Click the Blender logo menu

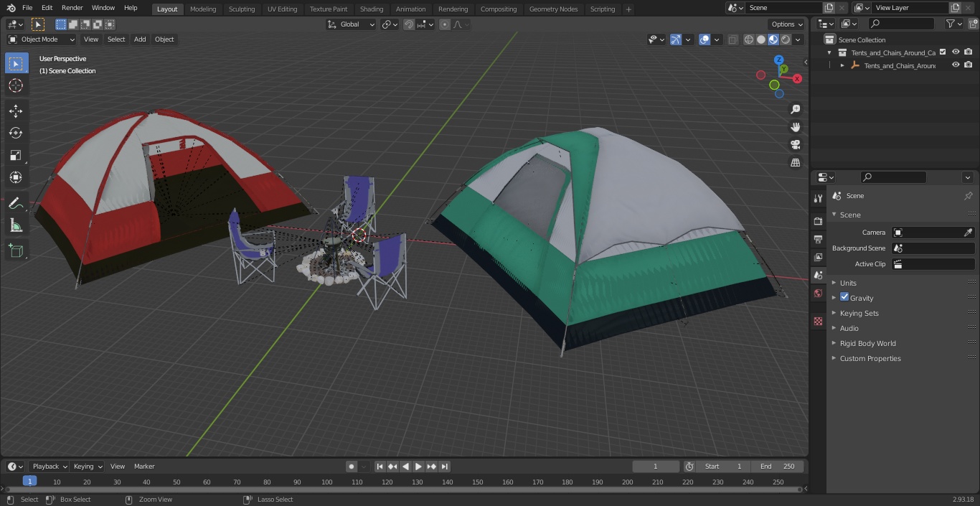pos(11,8)
